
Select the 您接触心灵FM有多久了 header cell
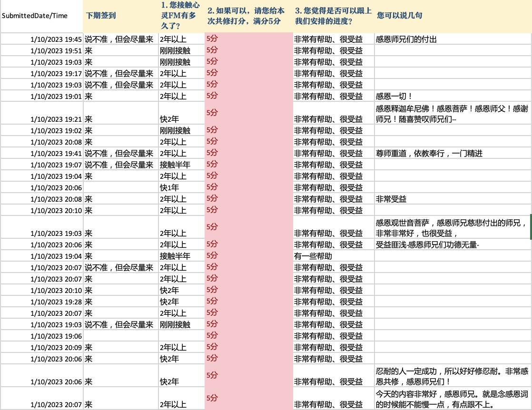click(181, 16)
